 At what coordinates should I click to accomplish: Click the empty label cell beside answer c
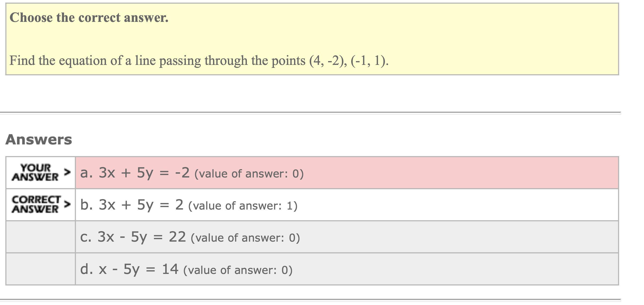[x=41, y=237]
